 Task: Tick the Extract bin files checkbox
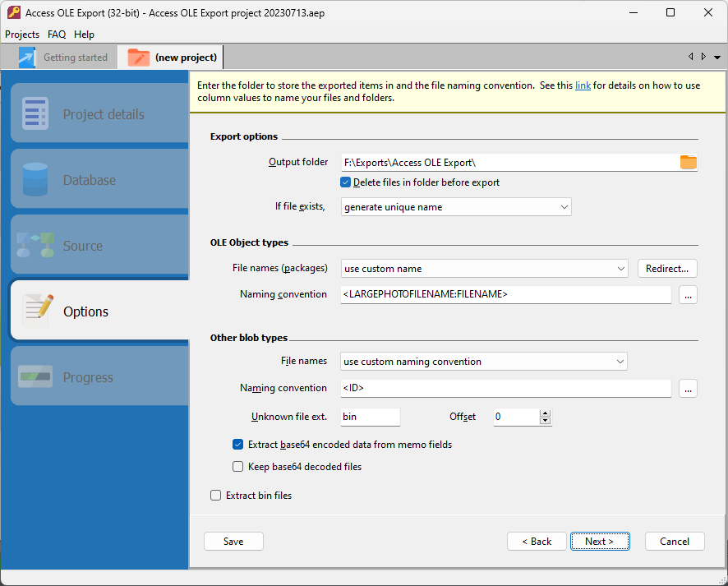point(216,496)
